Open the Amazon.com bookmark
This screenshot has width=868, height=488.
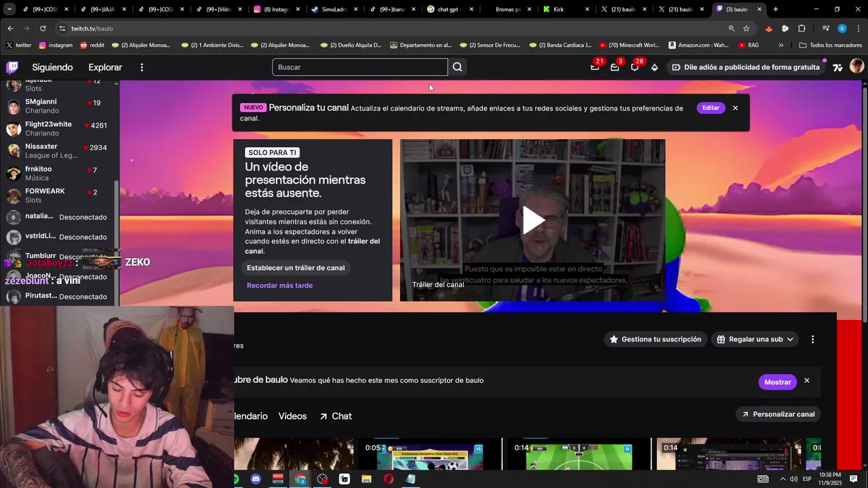pyautogui.click(x=698, y=45)
